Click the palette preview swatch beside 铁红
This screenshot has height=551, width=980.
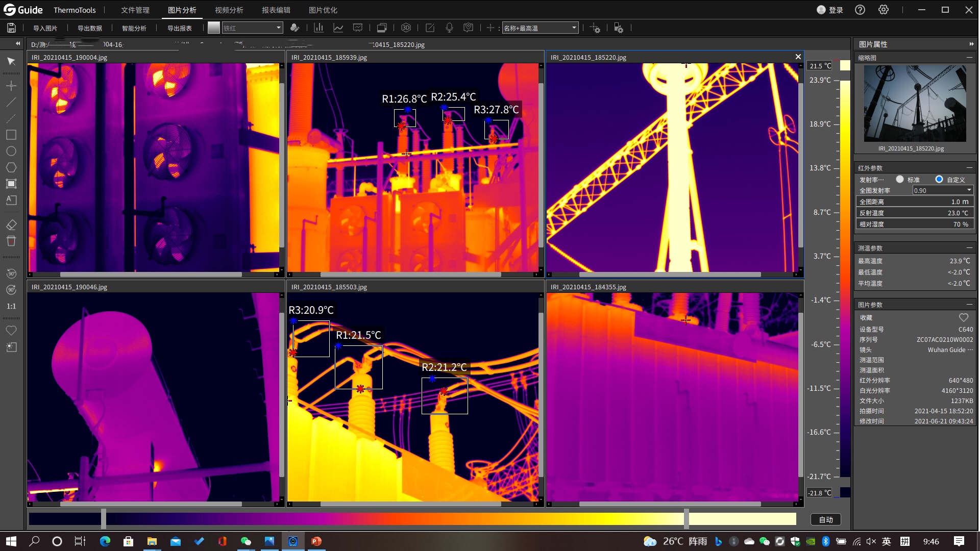coord(214,28)
